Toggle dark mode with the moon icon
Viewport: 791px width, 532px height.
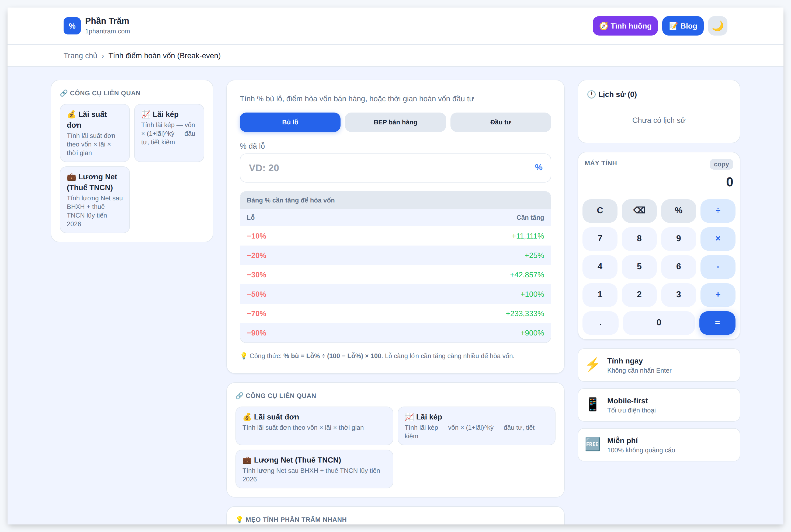point(717,26)
